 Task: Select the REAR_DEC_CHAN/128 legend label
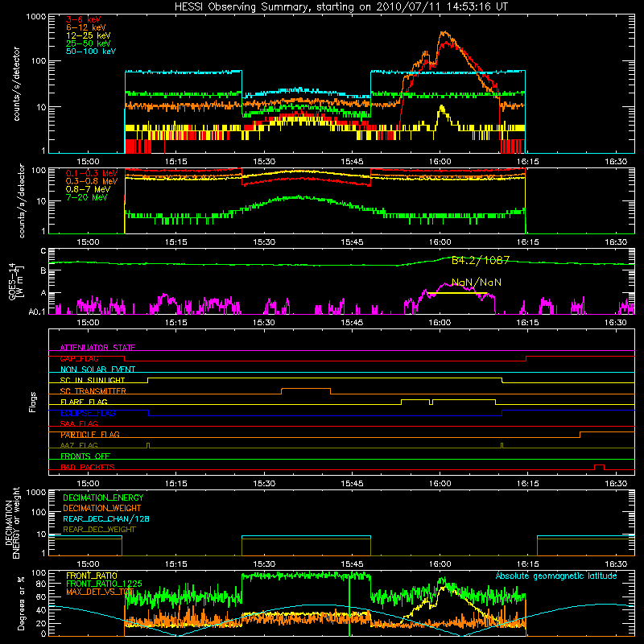coord(106,518)
